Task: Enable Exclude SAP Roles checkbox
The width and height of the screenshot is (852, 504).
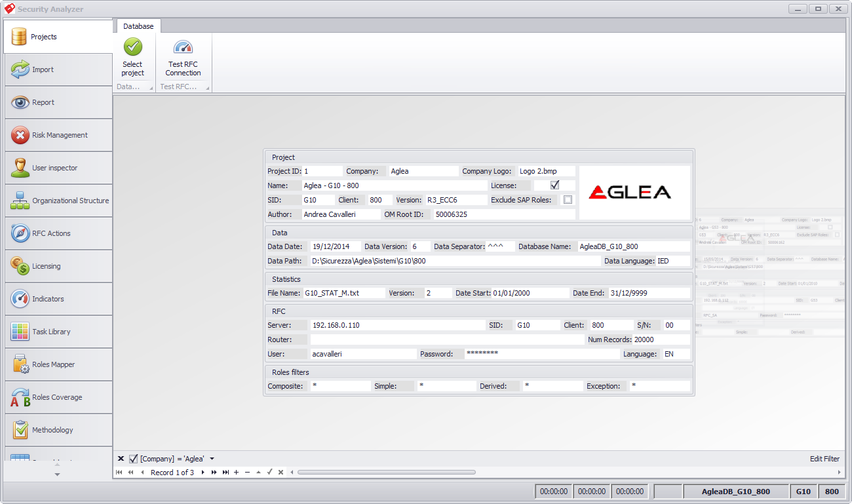Action: [568, 200]
